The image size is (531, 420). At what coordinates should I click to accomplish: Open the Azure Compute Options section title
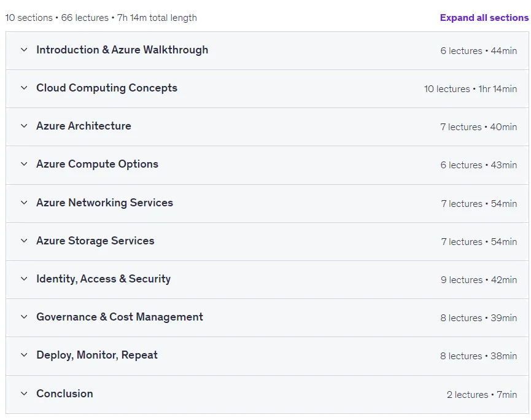click(97, 164)
